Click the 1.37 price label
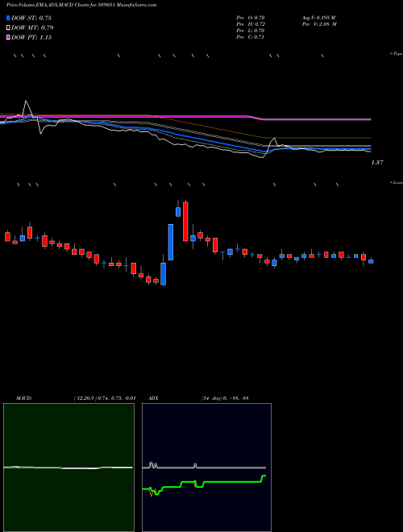403x532 pixels. point(377,163)
